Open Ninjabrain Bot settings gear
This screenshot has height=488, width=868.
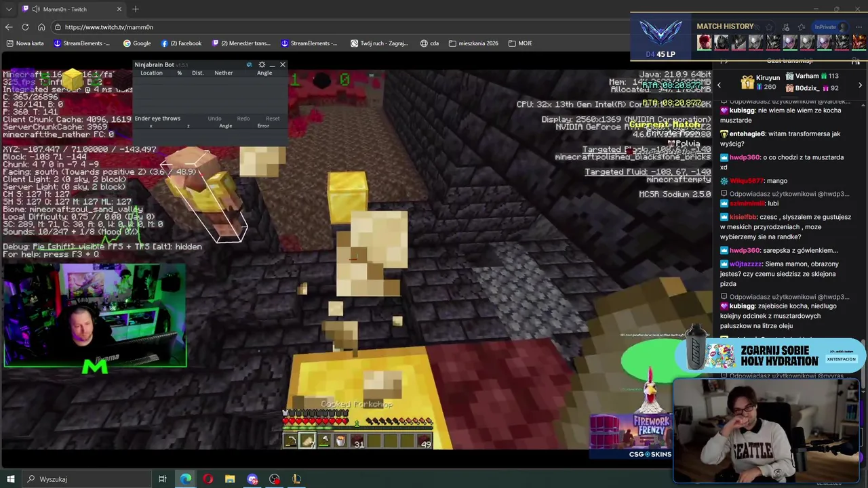(x=262, y=65)
